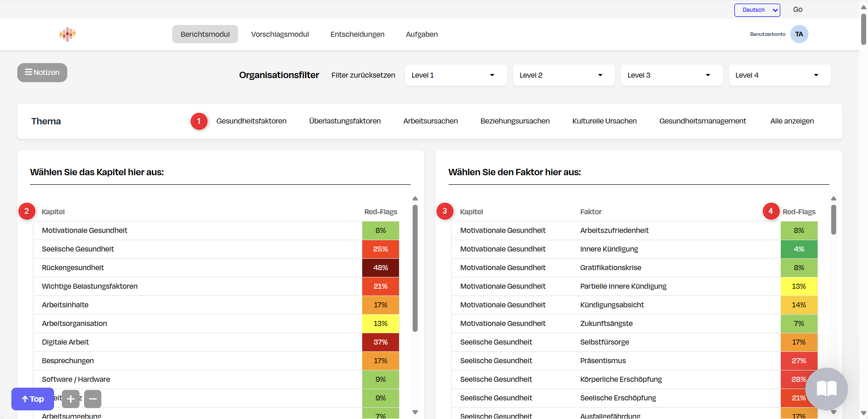
Task: Switch to the Vorschlagsmodul tab
Action: coord(280,34)
